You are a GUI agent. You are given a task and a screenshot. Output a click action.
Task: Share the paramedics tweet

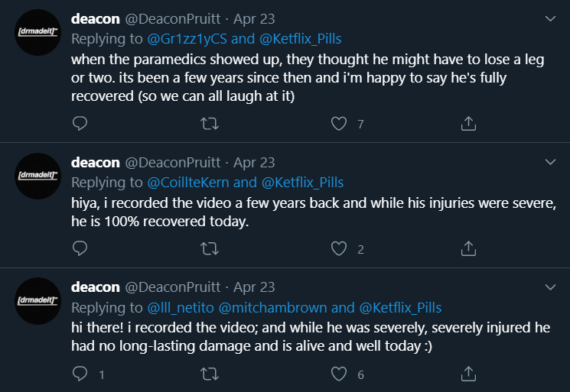click(x=468, y=124)
